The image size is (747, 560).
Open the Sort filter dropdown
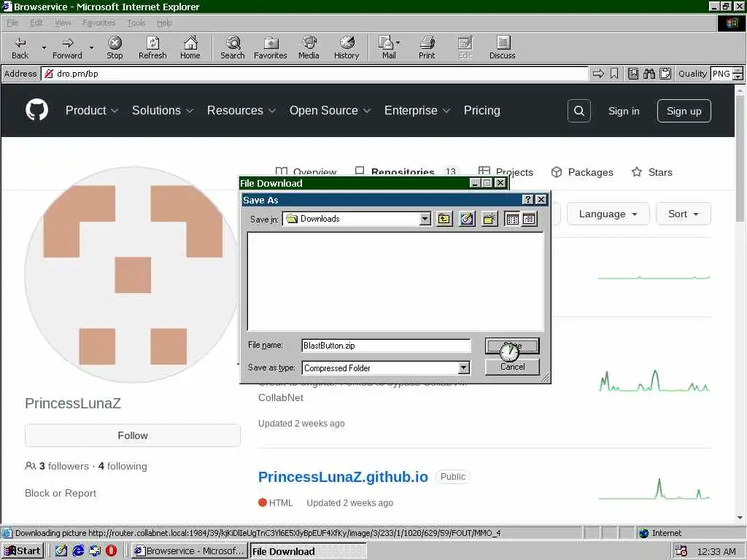coord(683,214)
